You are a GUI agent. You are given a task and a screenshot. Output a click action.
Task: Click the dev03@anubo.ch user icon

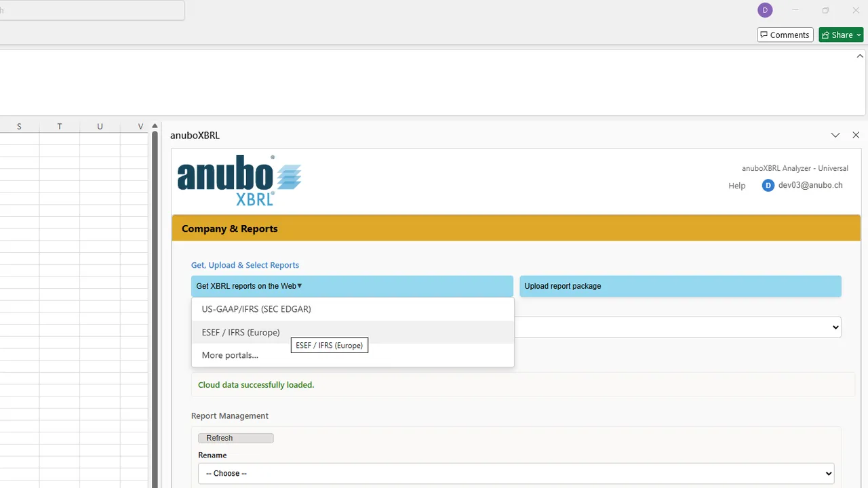[x=768, y=186]
